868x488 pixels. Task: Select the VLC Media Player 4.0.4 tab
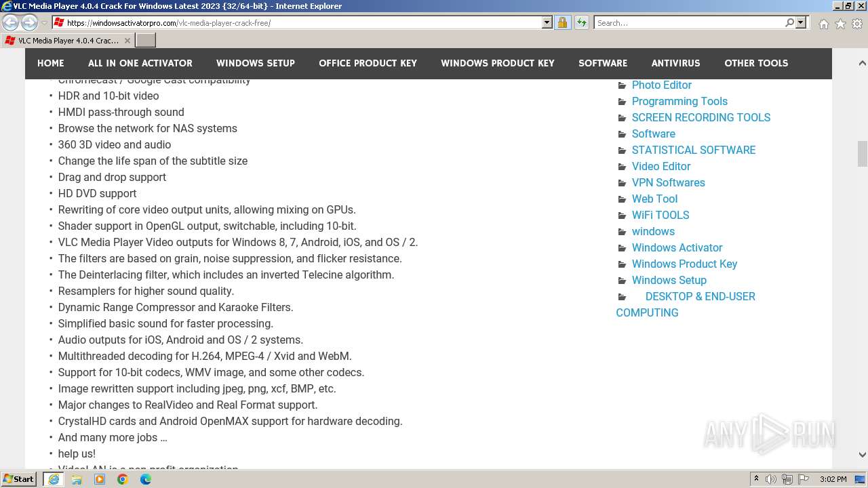[68, 41]
